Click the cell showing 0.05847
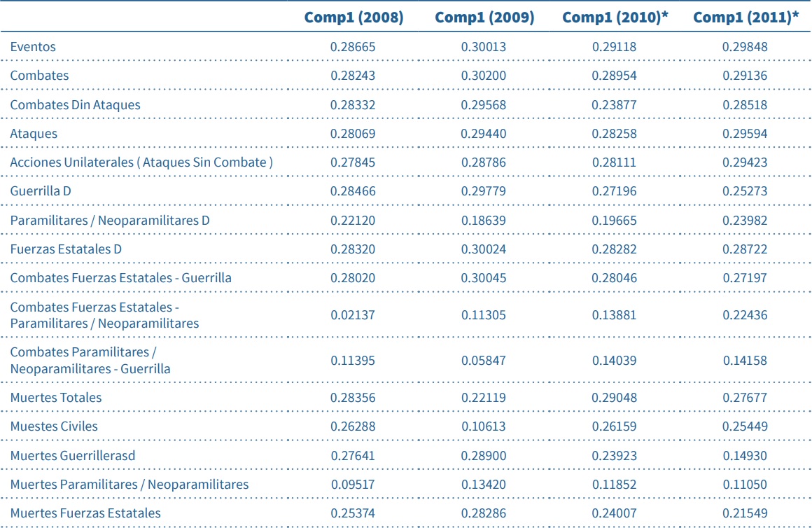Viewport: 812px width, 528px height. (484, 361)
